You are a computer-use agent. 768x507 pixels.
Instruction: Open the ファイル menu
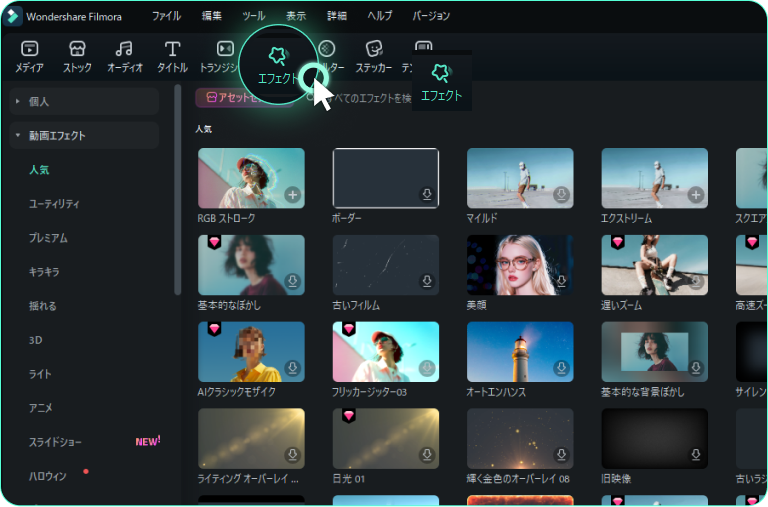click(166, 16)
